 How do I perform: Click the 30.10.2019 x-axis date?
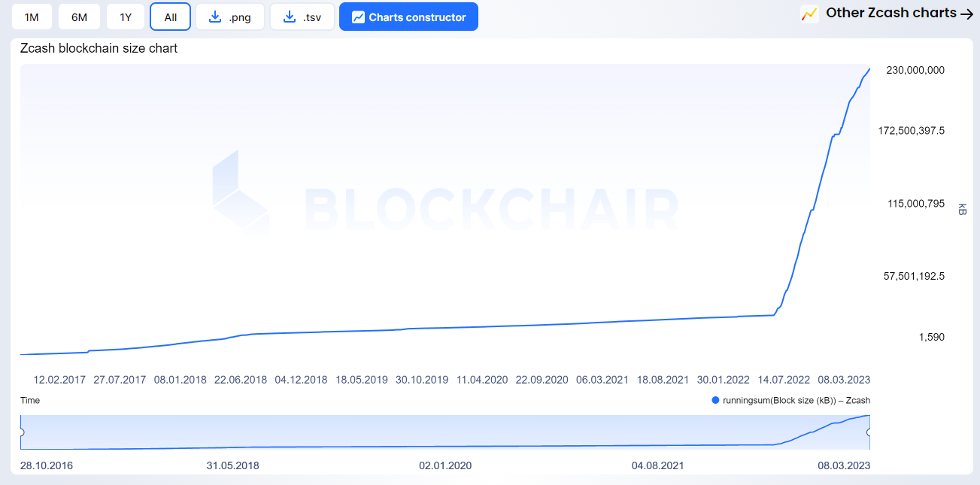click(x=422, y=380)
